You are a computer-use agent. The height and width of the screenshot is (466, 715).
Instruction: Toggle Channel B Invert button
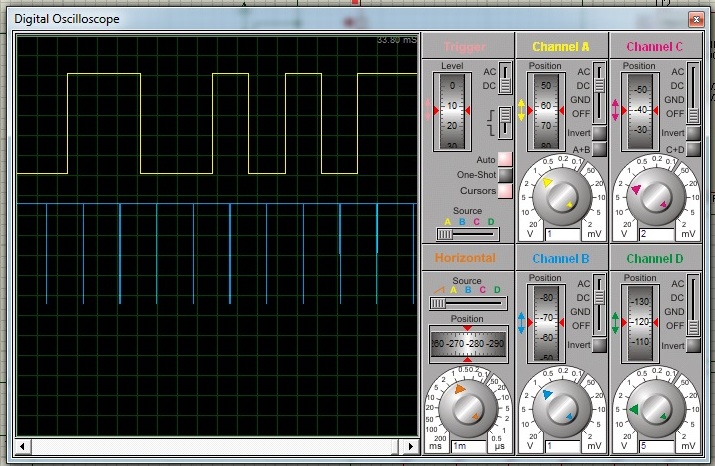coord(599,345)
